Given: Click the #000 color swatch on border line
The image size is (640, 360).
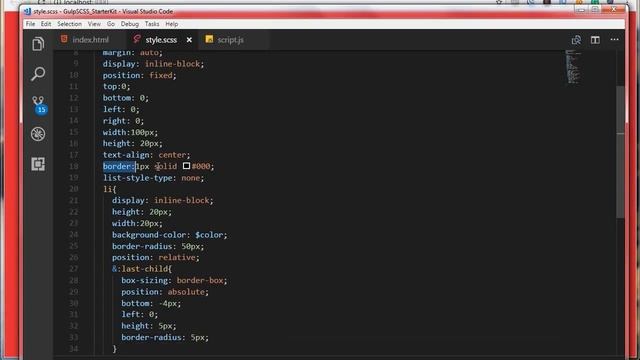Looking at the screenshot, I should (x=186, y=166).
